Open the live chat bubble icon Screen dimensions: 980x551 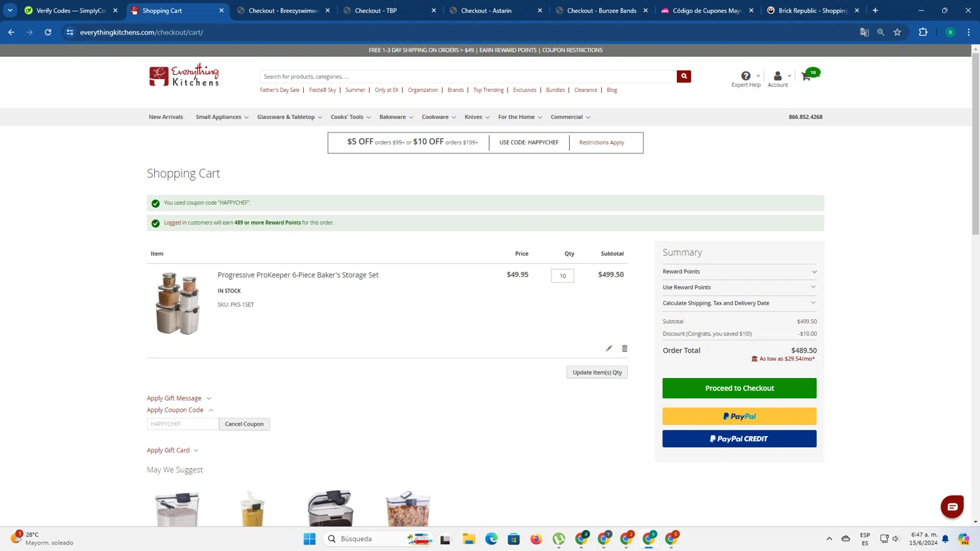tap(952, 507)
